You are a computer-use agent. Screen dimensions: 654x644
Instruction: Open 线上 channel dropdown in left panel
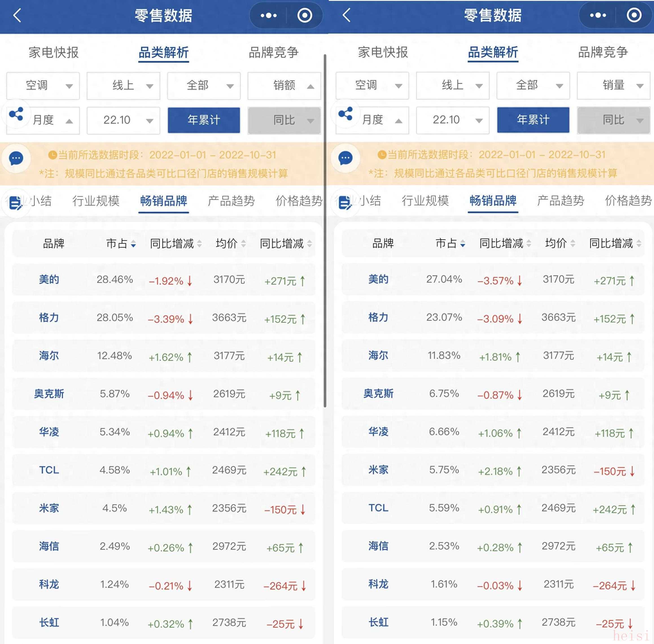[x=123, y=86]
